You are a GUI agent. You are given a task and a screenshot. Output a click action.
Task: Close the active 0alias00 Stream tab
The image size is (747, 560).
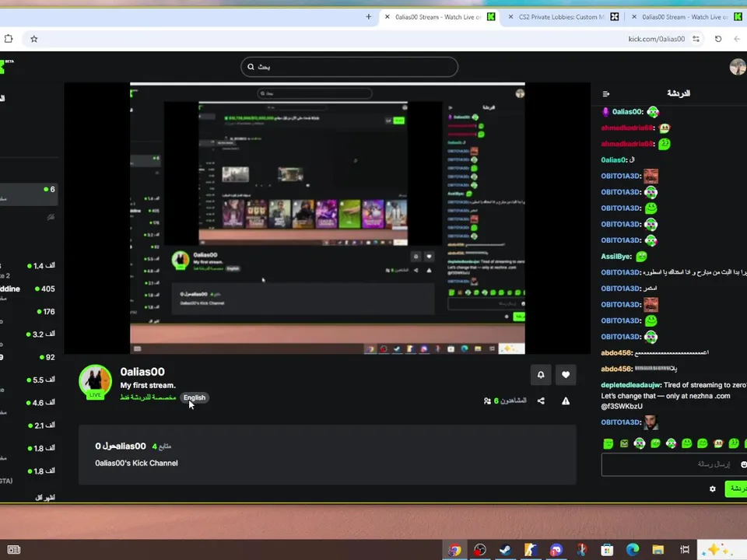click(x=388, y=16)
